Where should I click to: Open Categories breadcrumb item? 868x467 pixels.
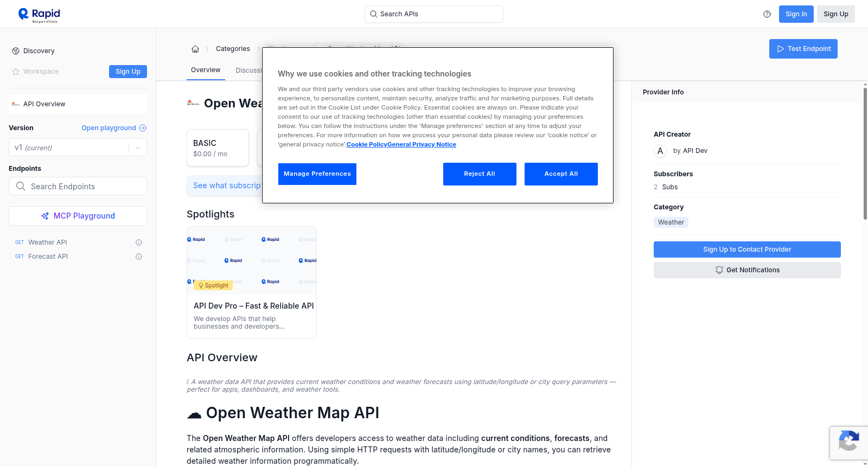[x=233, y=49]
